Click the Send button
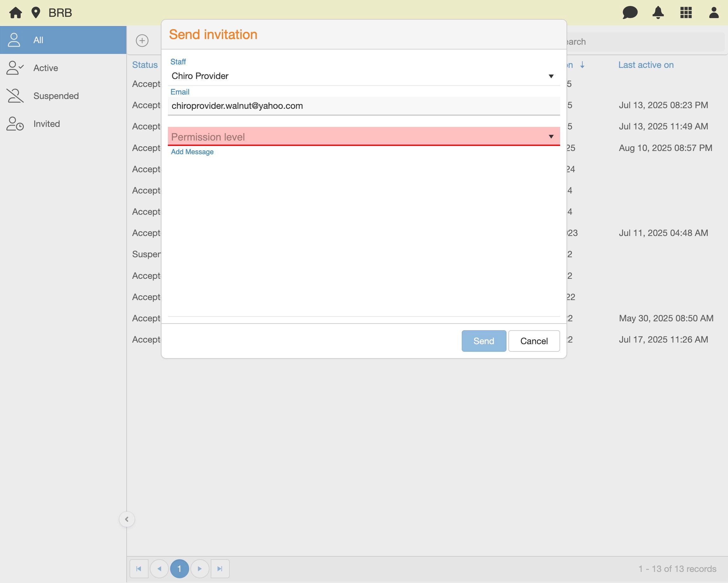 pyautogui.click(x=484, y=341)
